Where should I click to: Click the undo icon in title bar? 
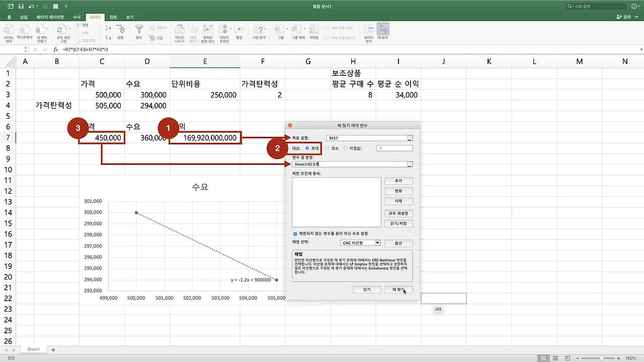pos(31,6)
